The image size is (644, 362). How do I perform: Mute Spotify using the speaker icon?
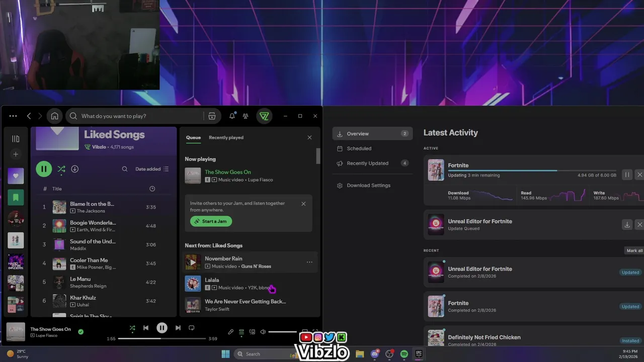coord(263,332)
